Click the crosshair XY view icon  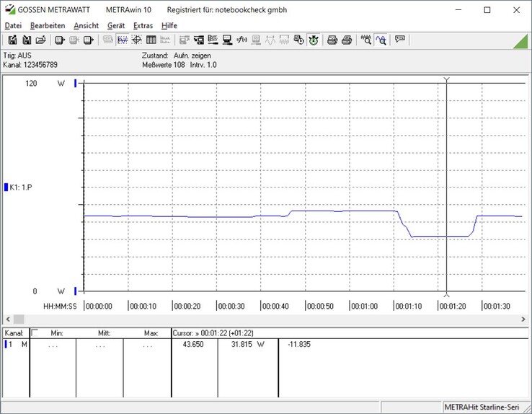[137, 40]
